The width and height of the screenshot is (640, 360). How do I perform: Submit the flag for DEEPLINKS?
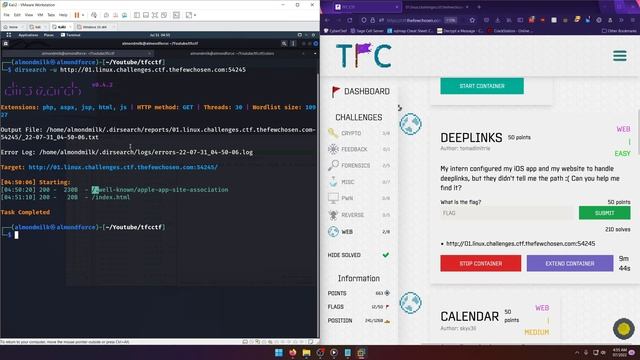(x=604, y=213)
